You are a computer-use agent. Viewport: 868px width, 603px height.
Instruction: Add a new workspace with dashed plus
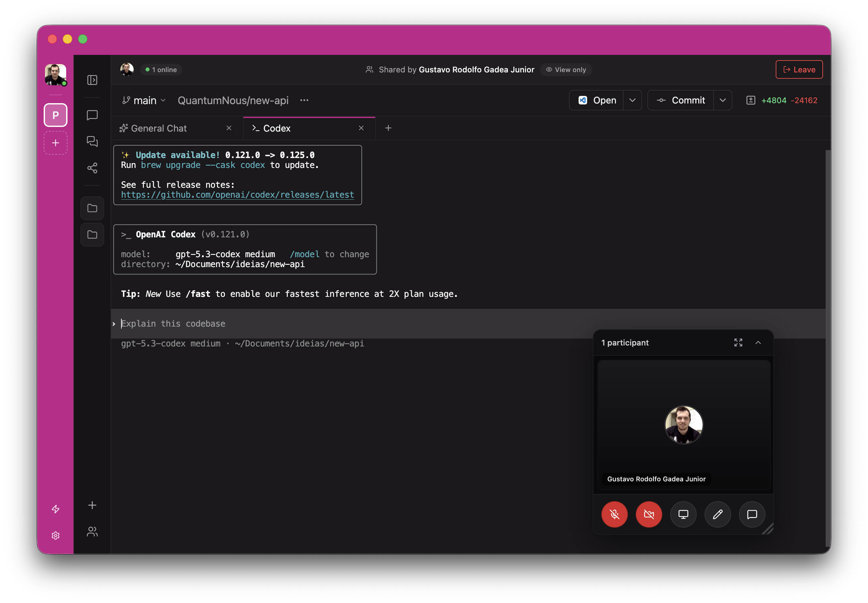[56, 143]
